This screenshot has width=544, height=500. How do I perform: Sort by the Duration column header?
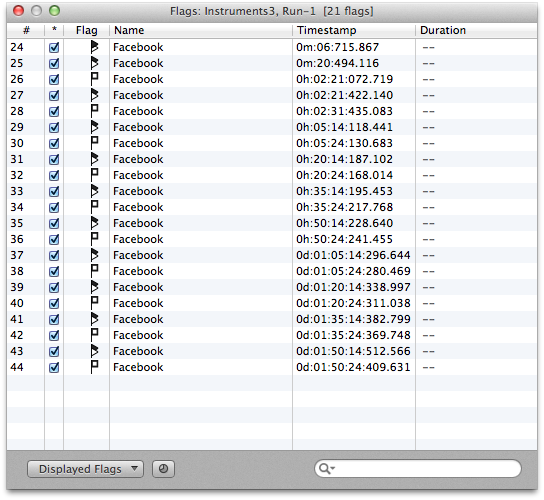476,31
